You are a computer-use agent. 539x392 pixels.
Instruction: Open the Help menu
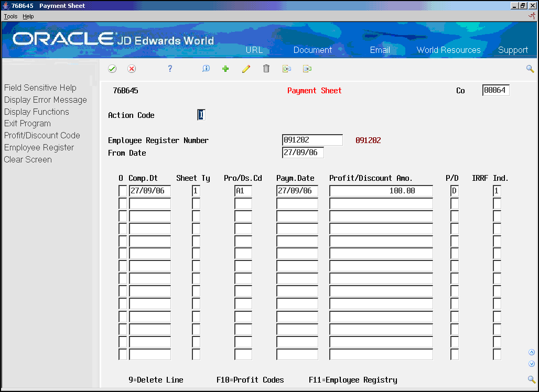pos(28,16)
